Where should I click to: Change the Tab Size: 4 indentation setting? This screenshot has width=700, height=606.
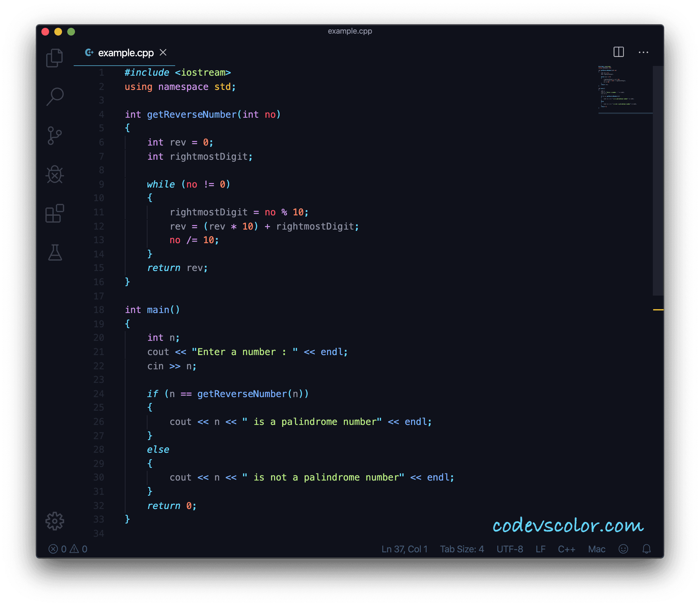462,549
